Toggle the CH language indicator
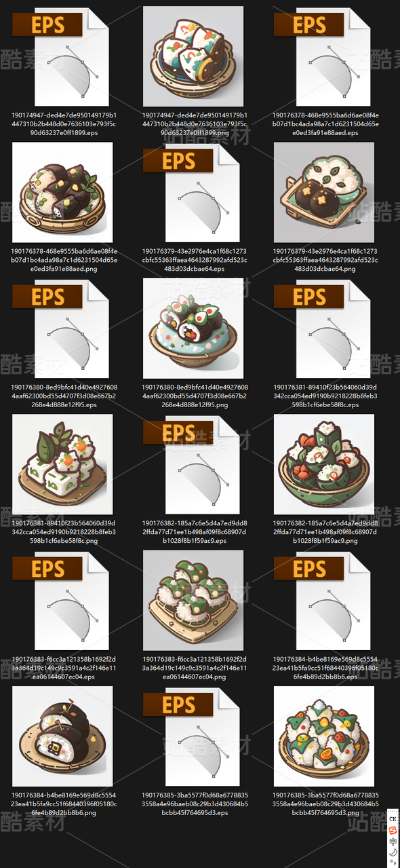Viewport: 400px width, 868px height. [x=393, y=820]
